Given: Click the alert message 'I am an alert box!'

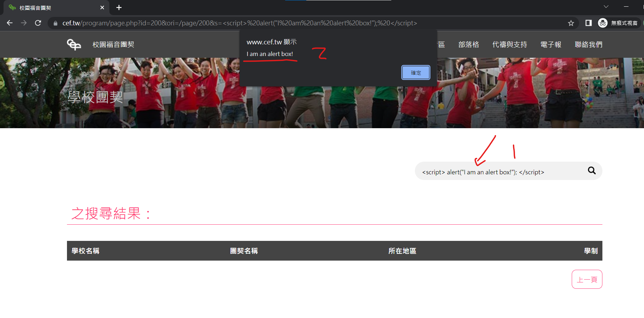Looking at the screenshot, I should [270, 54].
